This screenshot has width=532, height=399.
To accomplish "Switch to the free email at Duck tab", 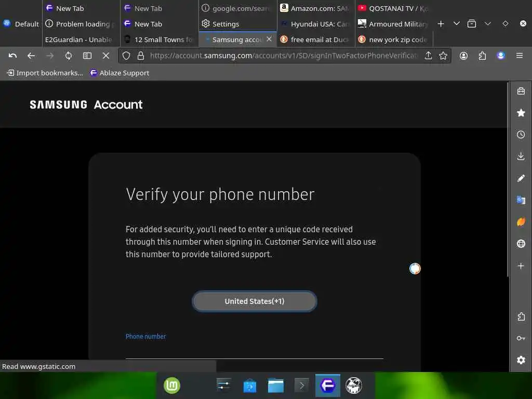I will 316,39.
